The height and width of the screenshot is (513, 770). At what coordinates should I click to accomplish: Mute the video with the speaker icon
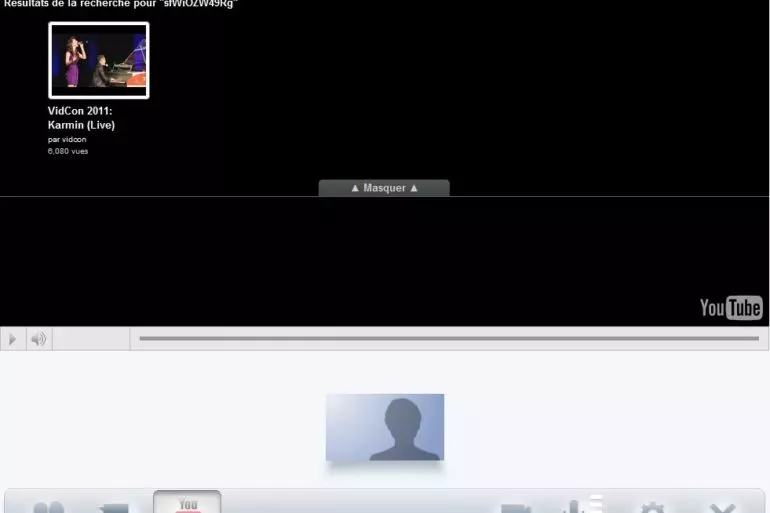[39, 339]
